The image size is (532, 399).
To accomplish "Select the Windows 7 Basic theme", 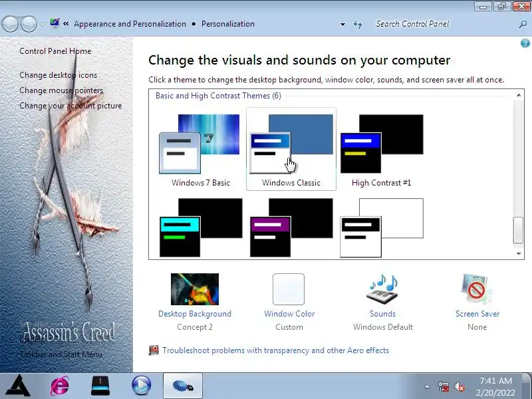I will tap(200, 150).
